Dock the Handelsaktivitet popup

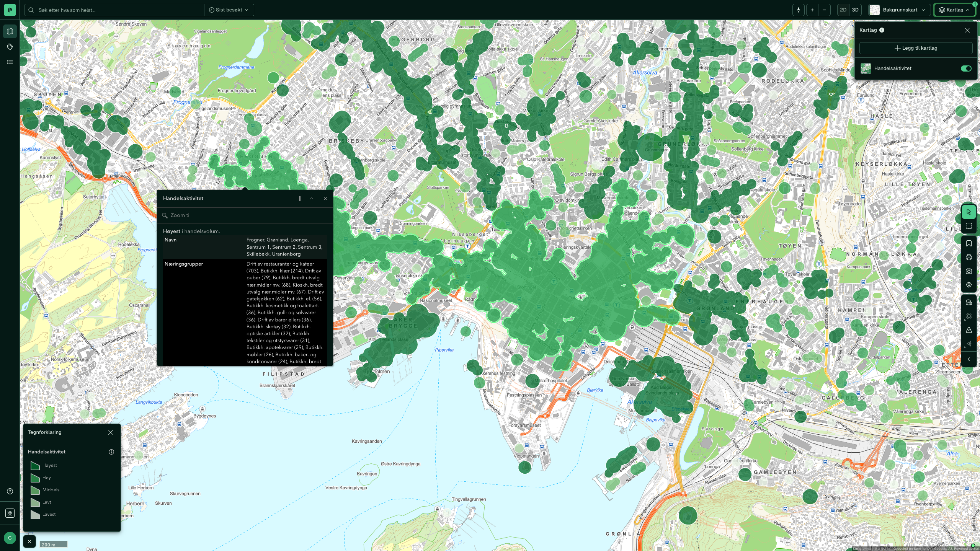coord(298,199)
